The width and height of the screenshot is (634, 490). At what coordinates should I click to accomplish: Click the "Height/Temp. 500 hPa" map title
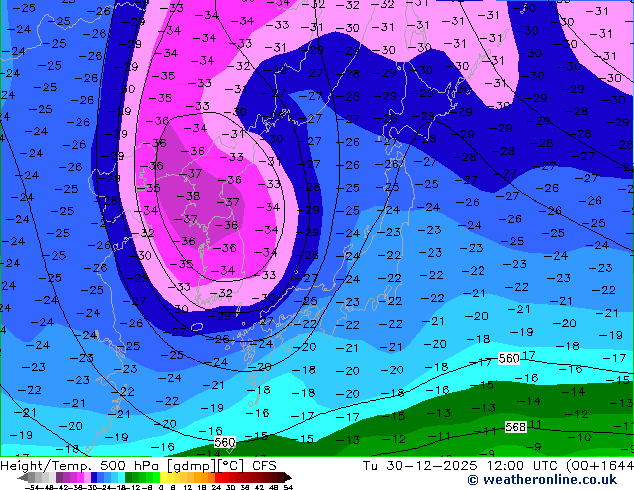[x=81, y=466]
